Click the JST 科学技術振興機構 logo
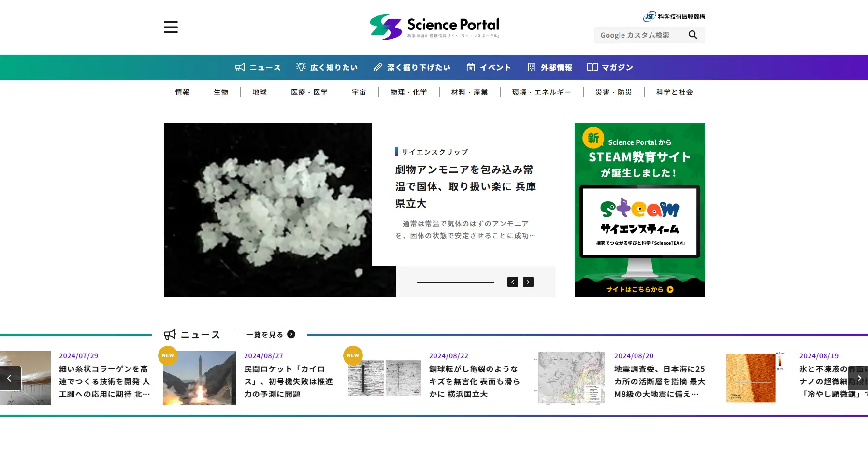 673,15
